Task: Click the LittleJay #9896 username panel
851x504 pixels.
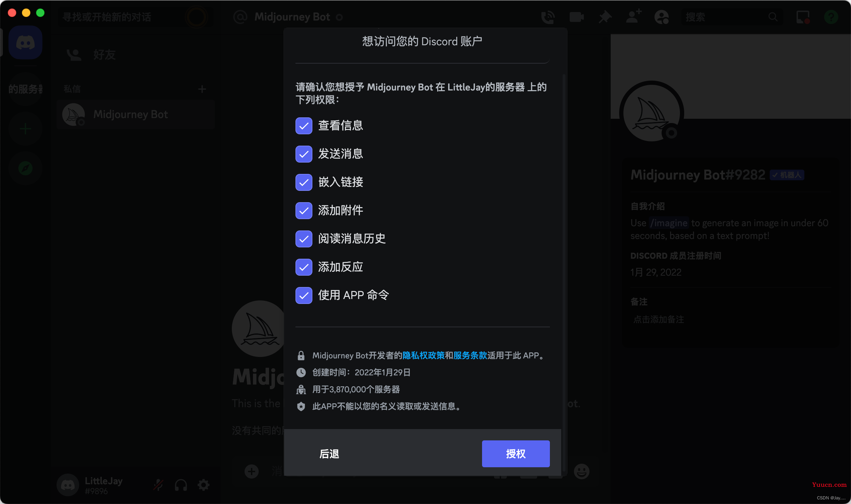Action: click(104, 485)
